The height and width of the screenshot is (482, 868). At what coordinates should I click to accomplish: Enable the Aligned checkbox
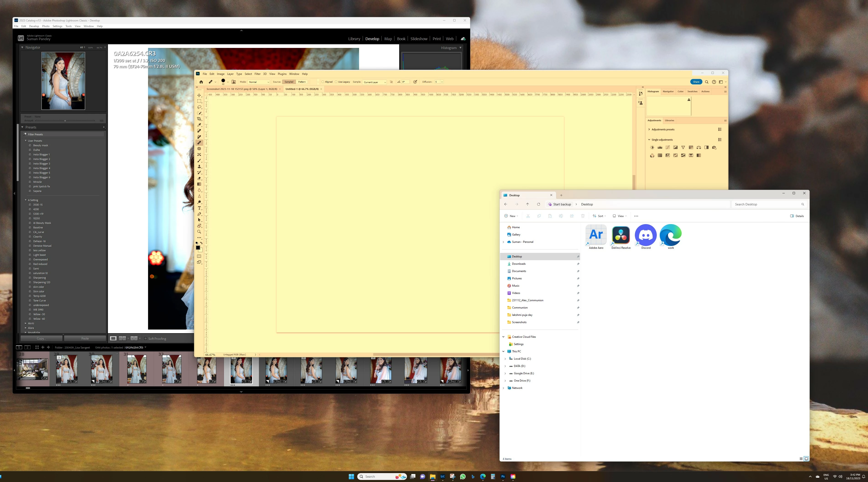[x=323, y=82]
